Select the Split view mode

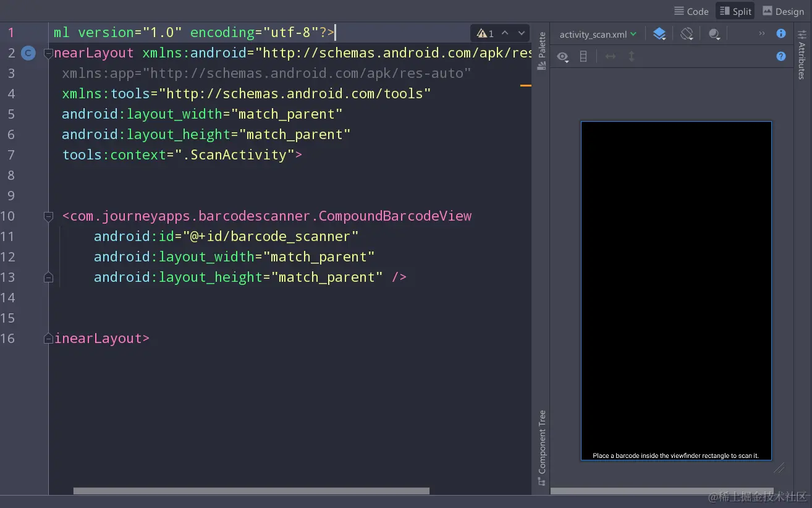(735, 11)
